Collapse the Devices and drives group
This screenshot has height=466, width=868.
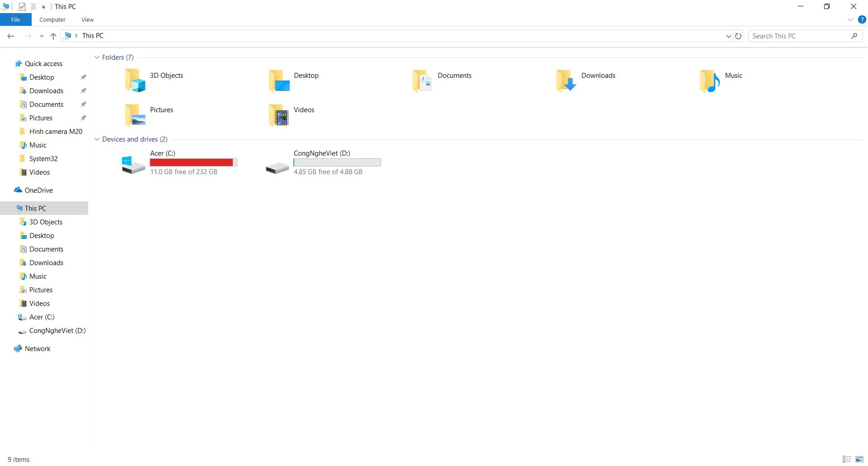tap(97, 139)
